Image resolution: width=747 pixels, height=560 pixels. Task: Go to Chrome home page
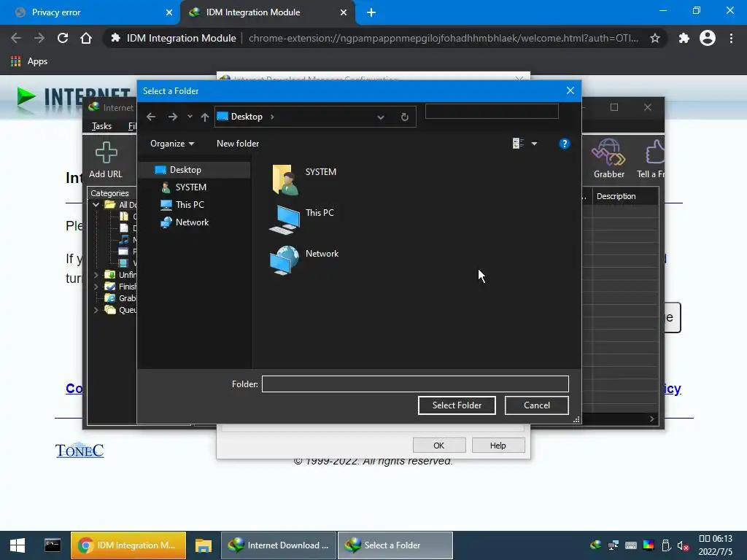point(86,38)
